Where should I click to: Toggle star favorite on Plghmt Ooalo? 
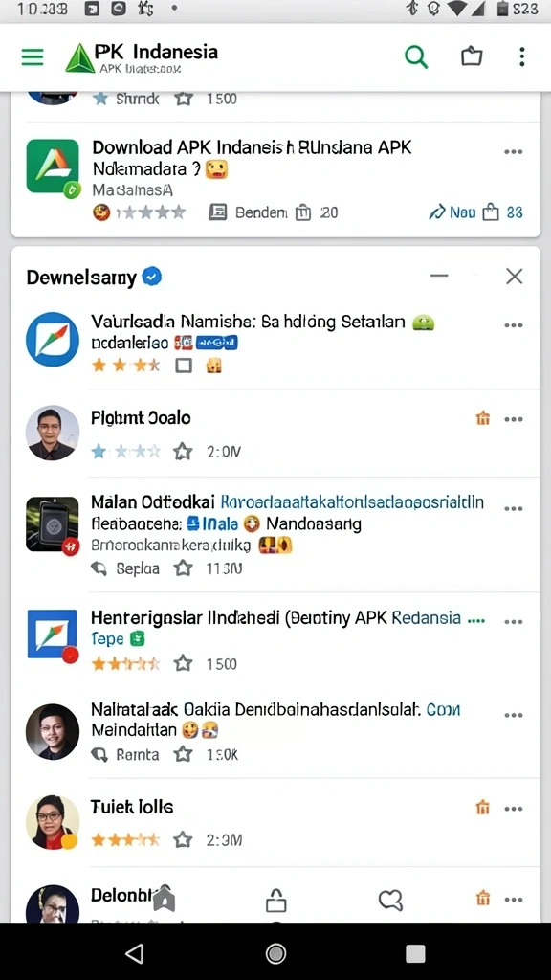coord(183,452)
